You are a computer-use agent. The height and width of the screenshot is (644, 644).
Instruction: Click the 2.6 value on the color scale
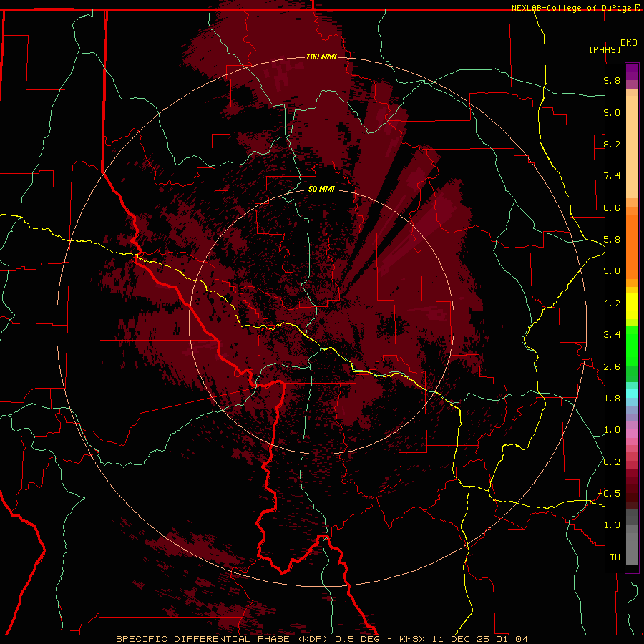pyautogui.click(x=612, y=367)
